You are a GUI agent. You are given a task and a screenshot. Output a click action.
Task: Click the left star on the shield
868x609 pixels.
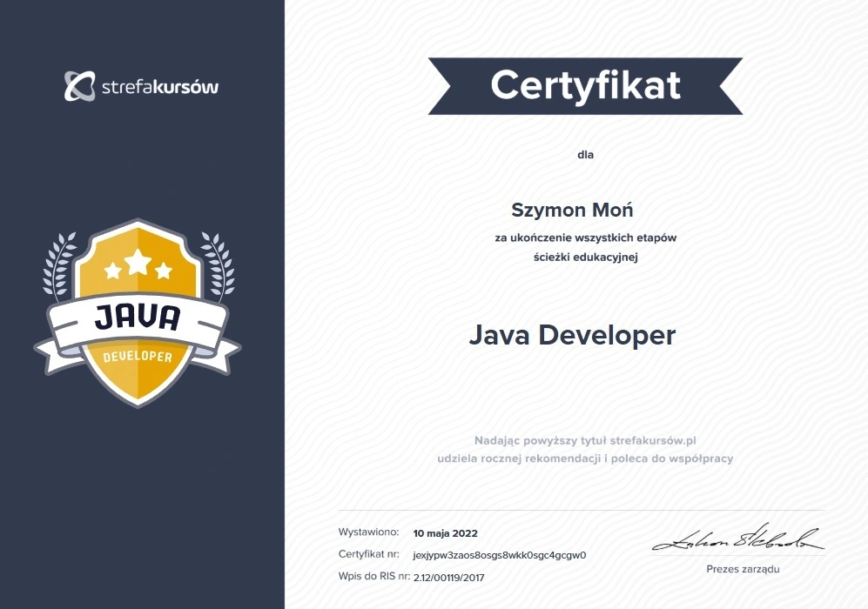[x=113, y=271]
